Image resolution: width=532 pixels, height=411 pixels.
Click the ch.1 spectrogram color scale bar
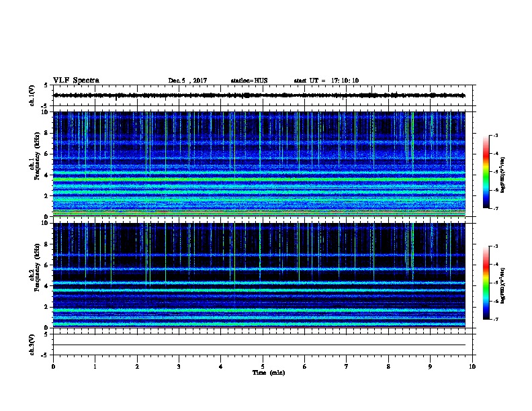486,172
